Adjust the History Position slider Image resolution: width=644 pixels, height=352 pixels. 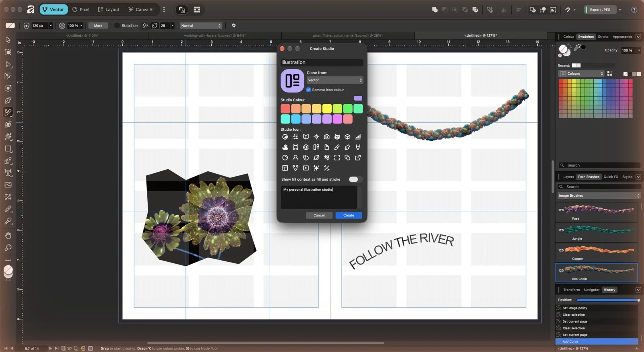click(608, 300)
